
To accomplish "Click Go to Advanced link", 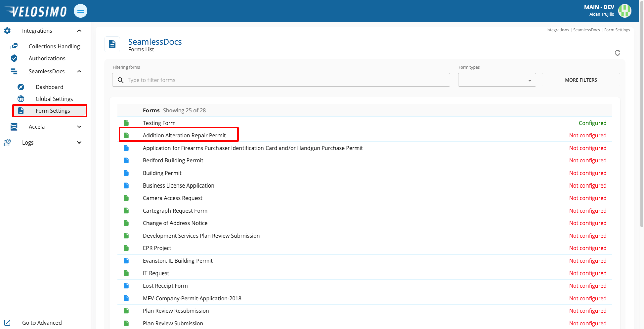I will tap(42, 323).
